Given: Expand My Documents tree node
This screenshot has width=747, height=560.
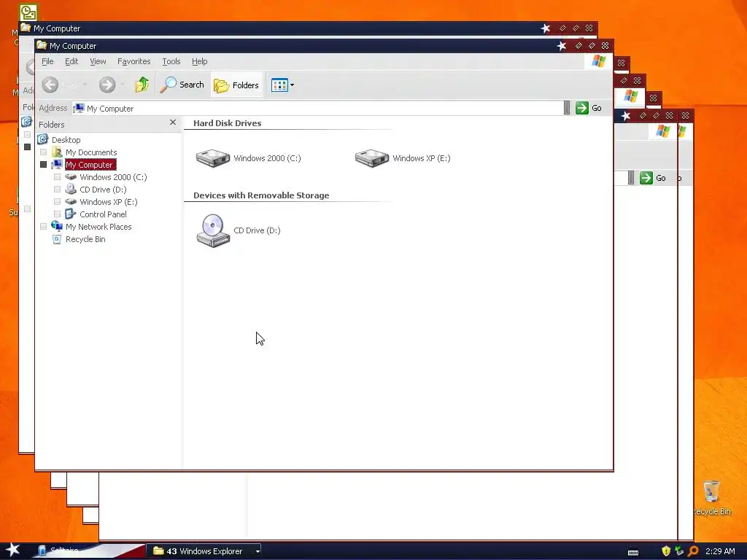Looking at the screenshot, I should point(43,152).
